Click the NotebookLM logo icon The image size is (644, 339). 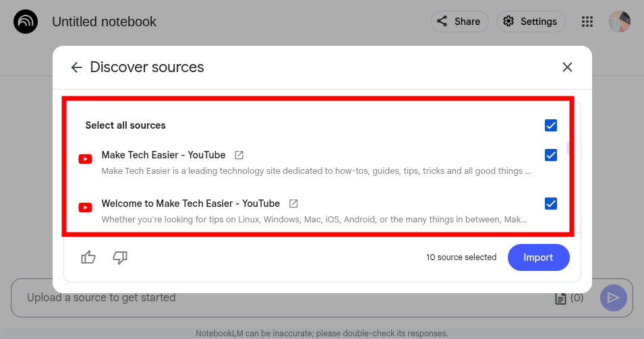[26, 22]
